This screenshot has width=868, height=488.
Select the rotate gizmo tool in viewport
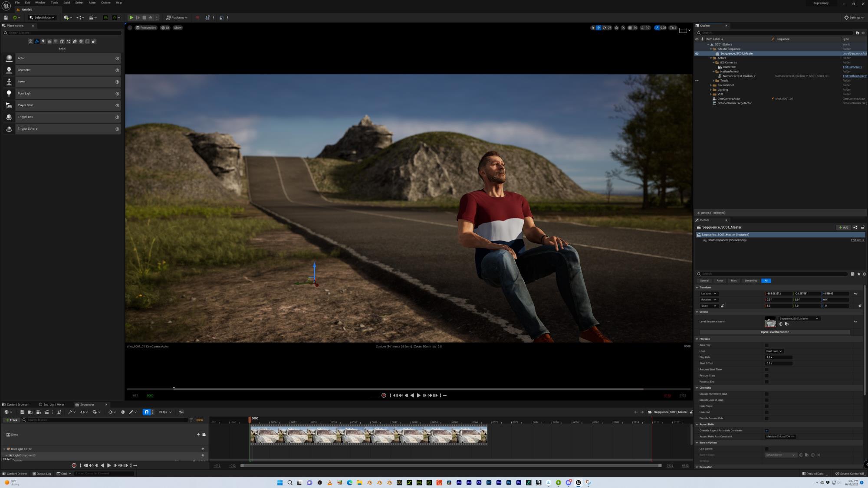point(604,28)
